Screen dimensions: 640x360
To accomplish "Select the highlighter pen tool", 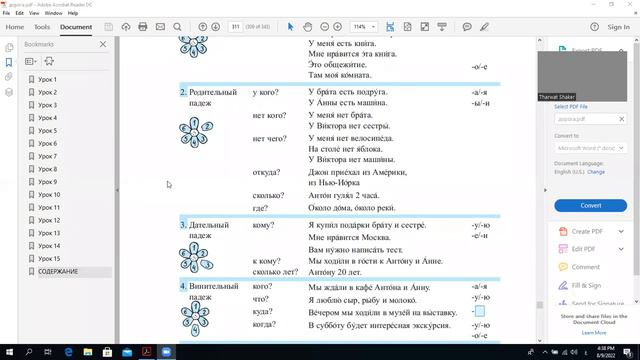I will pos(484,27).
